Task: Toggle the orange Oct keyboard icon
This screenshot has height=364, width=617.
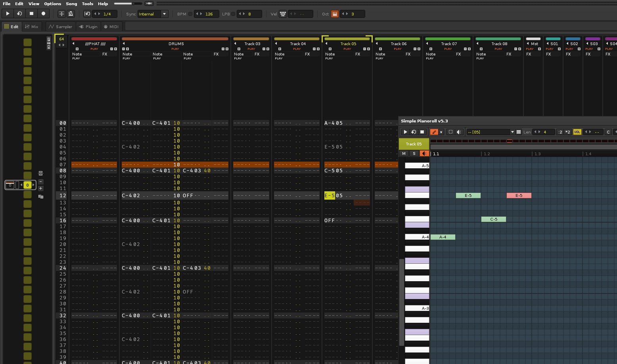Action: [335, 14]
